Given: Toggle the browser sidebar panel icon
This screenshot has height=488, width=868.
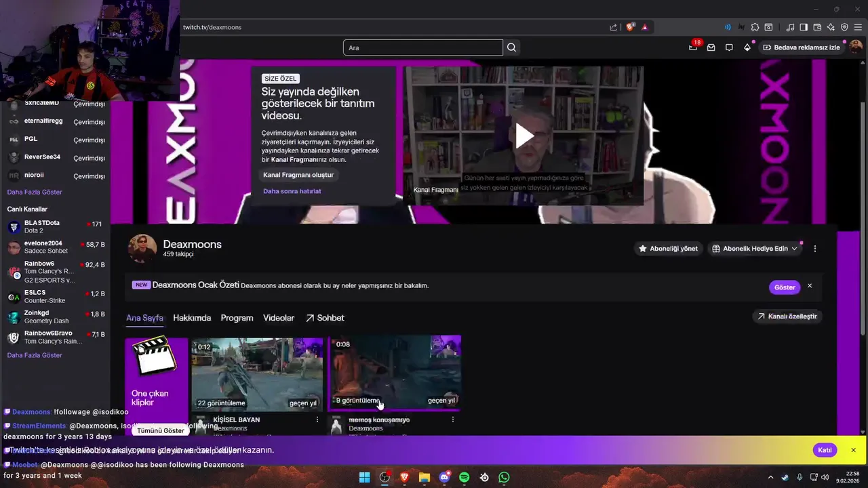Looking at the screenshot, I should point(804,27).
